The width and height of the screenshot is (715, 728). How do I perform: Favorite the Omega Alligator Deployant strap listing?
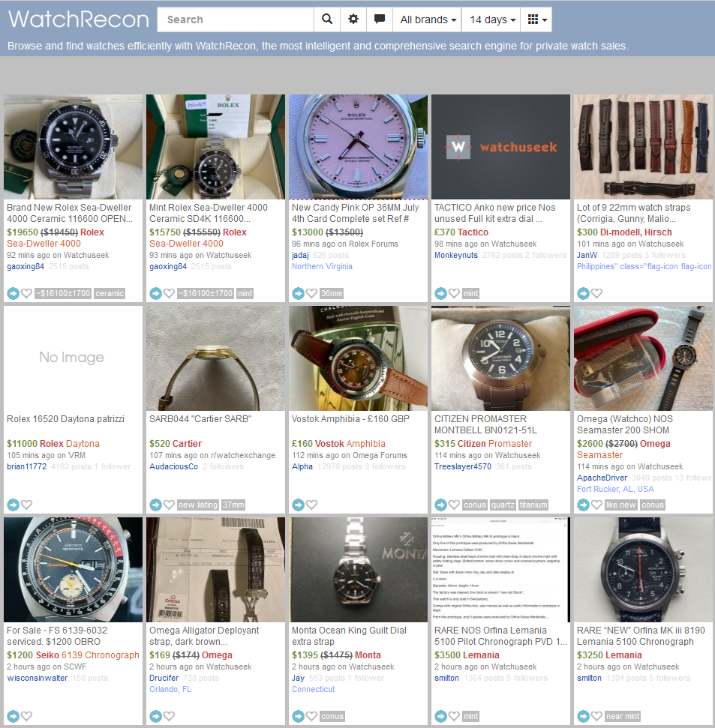tap(169, 716)
